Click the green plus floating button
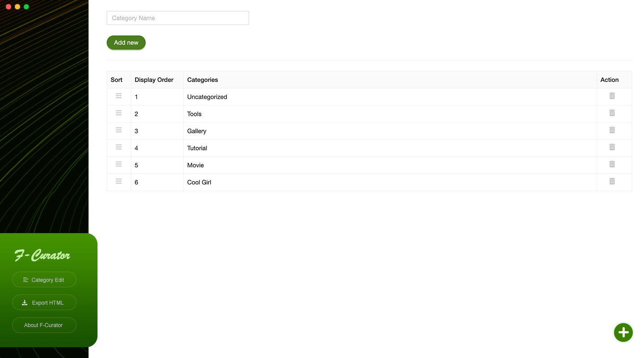Image resolution: width=644 pixels, height=358 pixels. pyautogui.click(x=623, y=332)
